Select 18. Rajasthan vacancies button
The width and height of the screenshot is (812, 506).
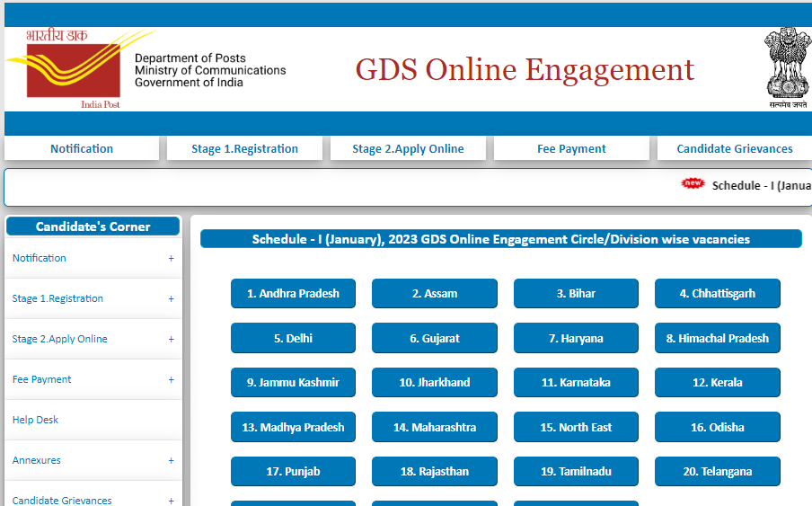click(x=435, y=471)
